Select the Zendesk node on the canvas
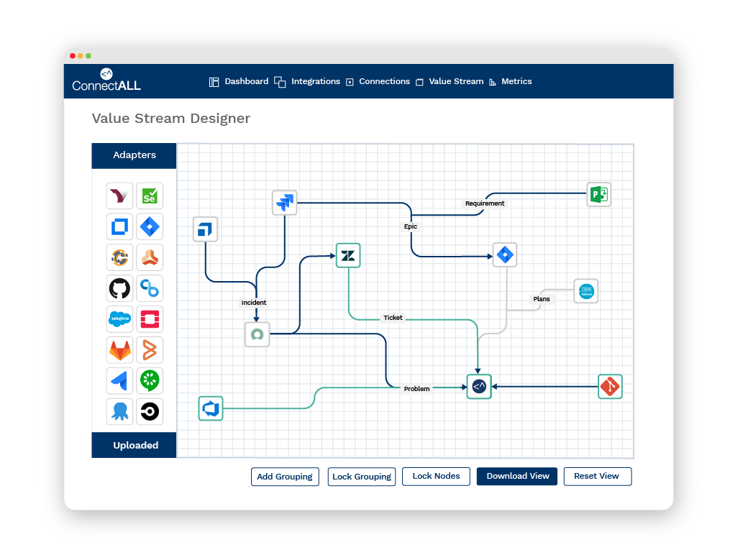The image size is (738, 560). tap(348, 255)
